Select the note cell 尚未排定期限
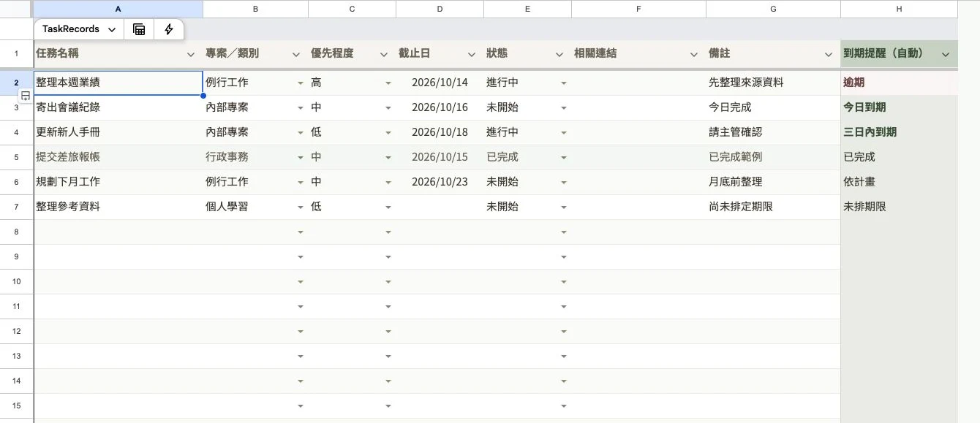This screenshot has height=423, width=980. click(773, 207)
